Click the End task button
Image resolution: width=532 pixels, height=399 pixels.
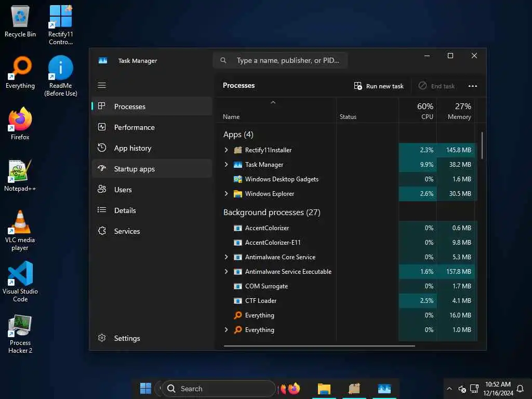pyautogui.click(x=436, y=86)
